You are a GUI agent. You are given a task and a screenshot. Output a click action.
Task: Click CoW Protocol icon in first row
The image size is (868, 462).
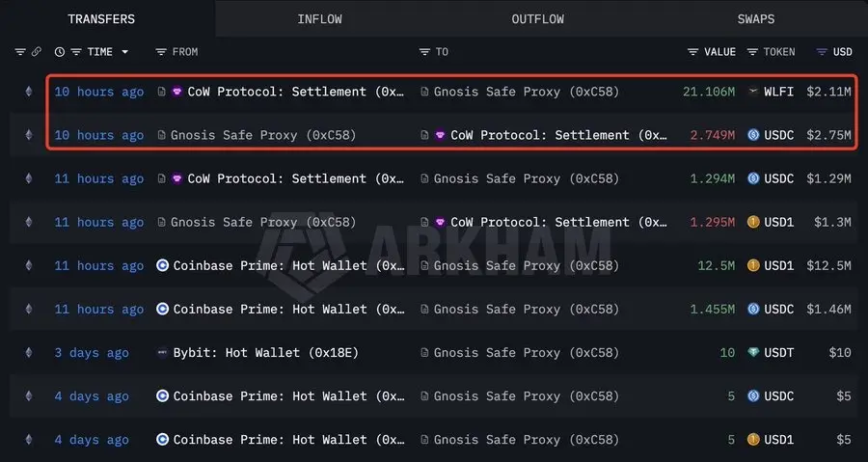[177, 92]
